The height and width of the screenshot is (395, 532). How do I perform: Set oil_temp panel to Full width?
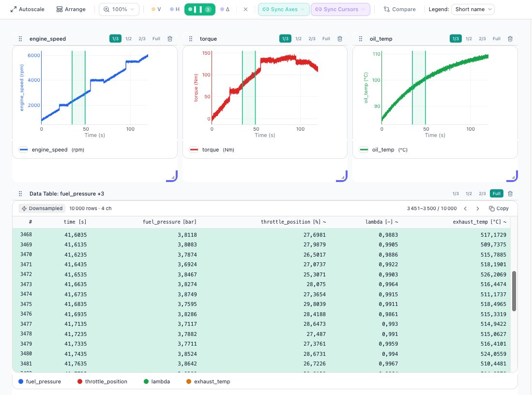(x=496, y=39)
